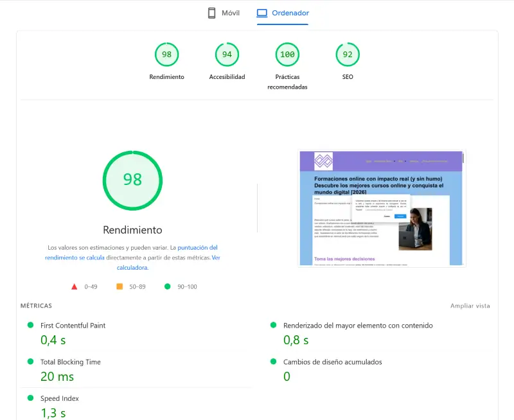Click the red triangle 0–49 legend icon
The width and height of the screenshot is (514, 420).
(75, 286)
